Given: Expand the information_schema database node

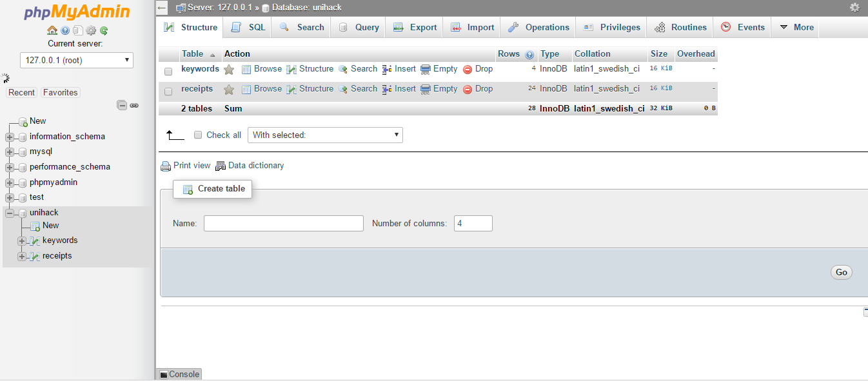Looking at the screenshot, I should (9, 137).
